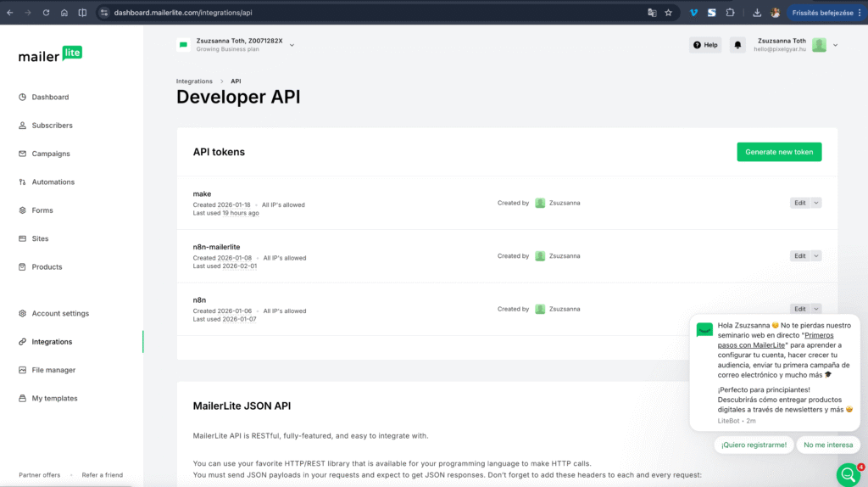Expand the dropdown arrow beside make token Edit
Viewport: 868px width, 487px height.
pyautogui.click(x=816, y=203)
